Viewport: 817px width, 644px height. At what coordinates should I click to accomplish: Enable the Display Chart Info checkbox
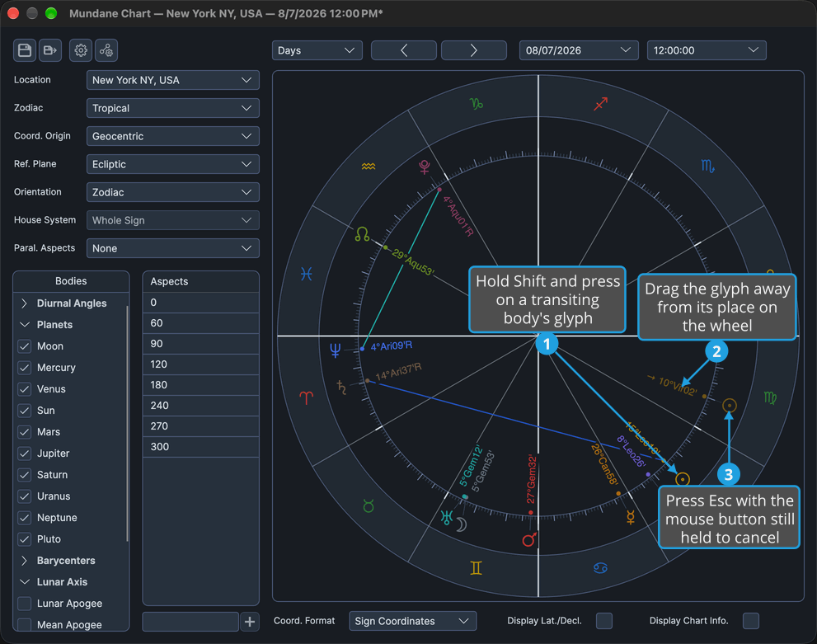click(x=751, y=621)
